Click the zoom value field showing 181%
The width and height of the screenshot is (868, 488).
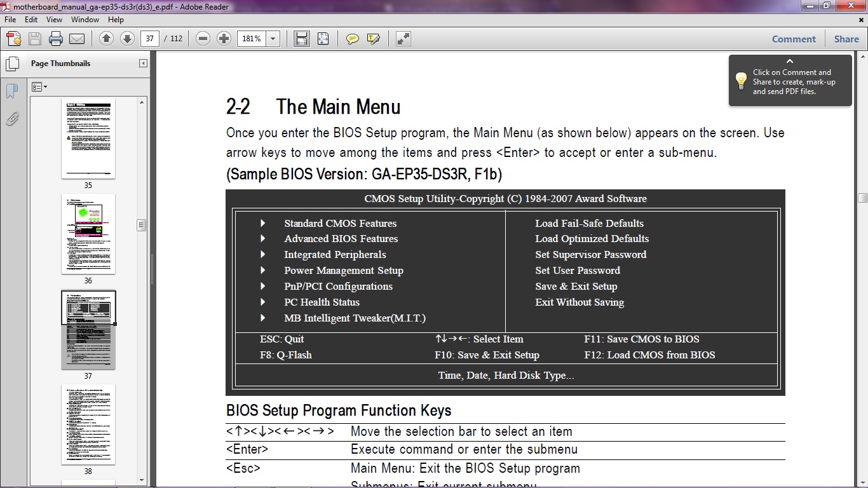[x=252, y=39]
